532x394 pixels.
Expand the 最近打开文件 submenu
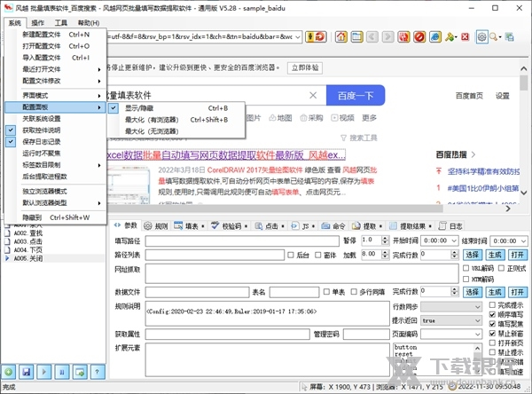click(x=56, y=69)
